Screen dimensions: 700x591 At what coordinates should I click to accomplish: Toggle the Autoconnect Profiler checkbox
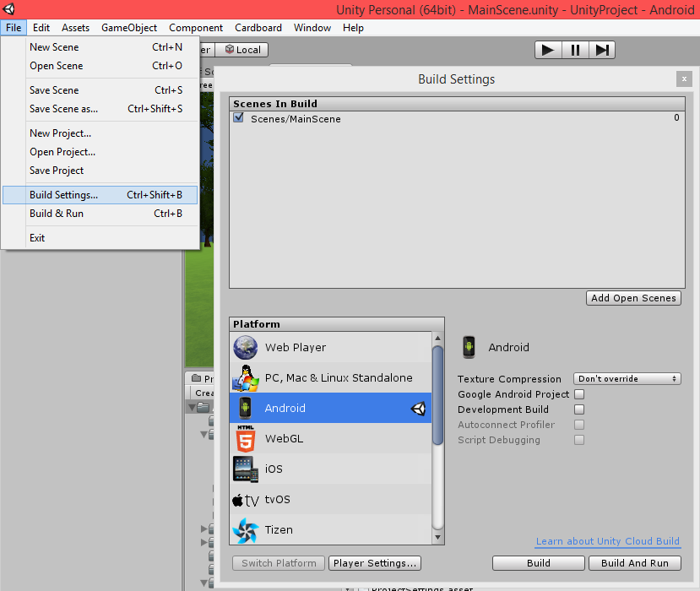tap(579, 425)
